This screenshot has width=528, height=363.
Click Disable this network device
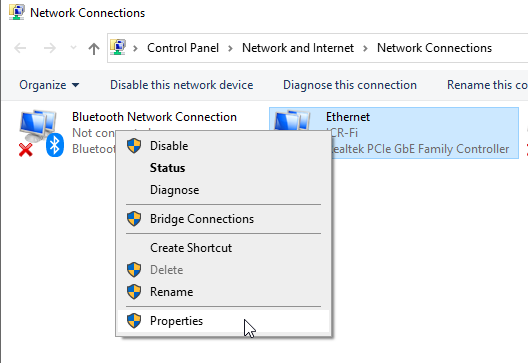pyautogui.click(x=182, y=85)
